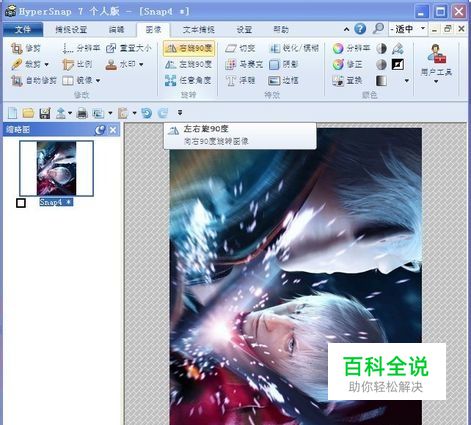This screenshot has width=471, height=425.
Task: Open the Help (帮助) tab
Action: 281,29
